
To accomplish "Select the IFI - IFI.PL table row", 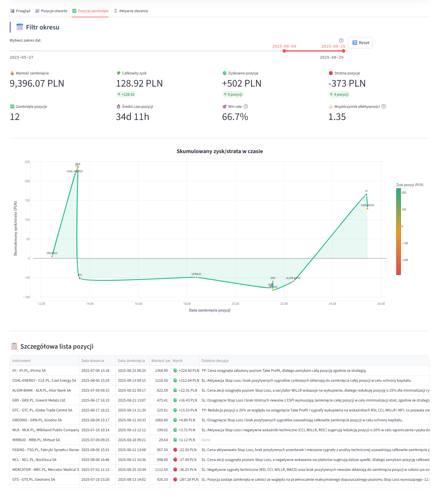I will click(x=29, y=371).
